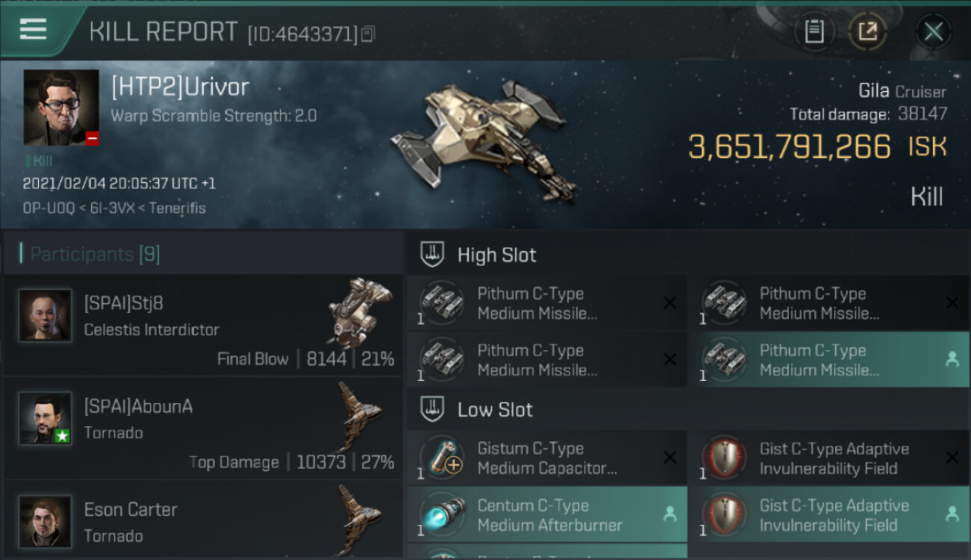
Task: Open Stj8's participant portrait
Action: [x=45, y=315]
